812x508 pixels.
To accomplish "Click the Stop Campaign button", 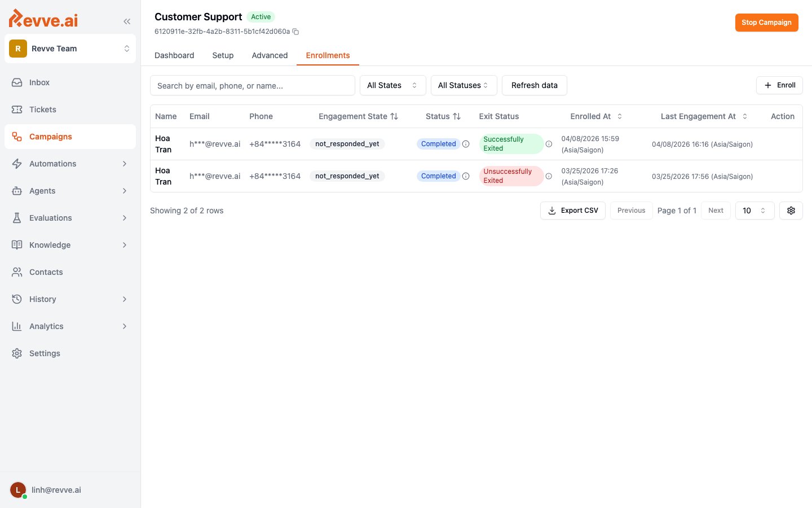I will point(766,23).
